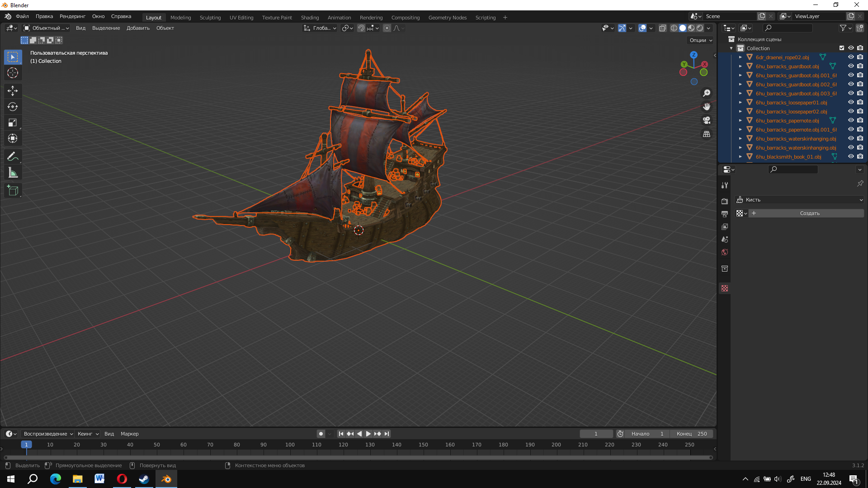Viewport: 868px width, 488px height.
Task: Select the Rotate tool
Action: coord(13,107)
